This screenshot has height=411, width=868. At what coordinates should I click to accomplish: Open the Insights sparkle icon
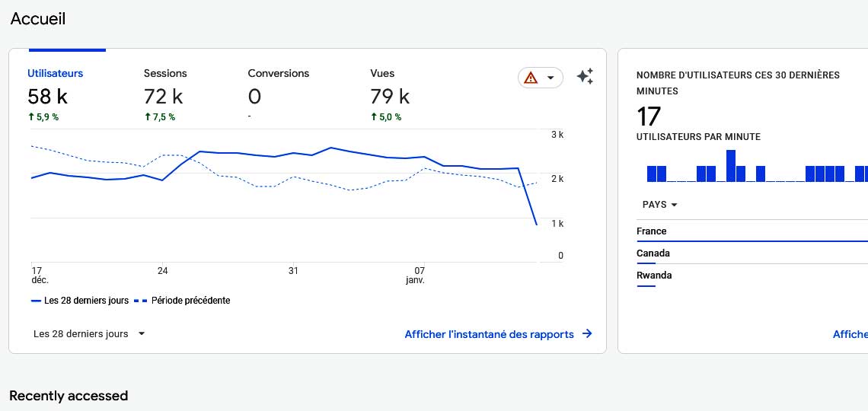585,76
